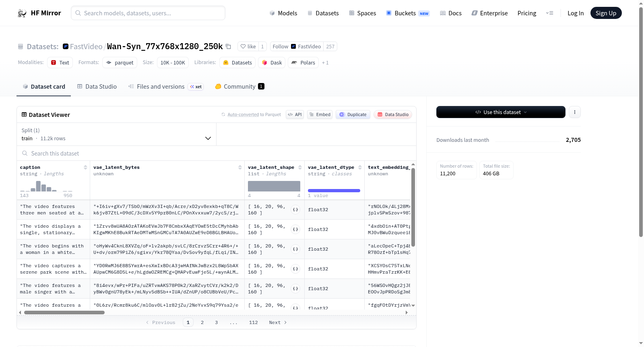The height and width of the screenshot is (347, 644).
Task: Select the Dask library tag
Action: click(272, 62)
